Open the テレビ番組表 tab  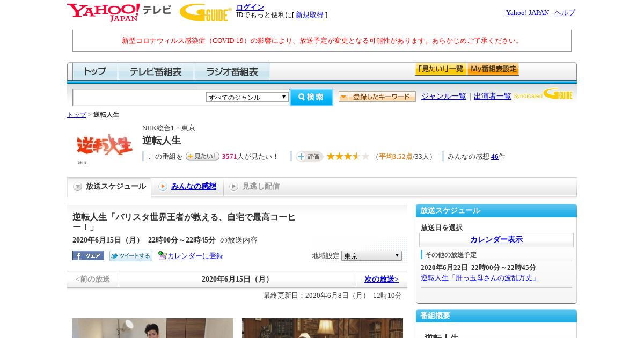pos(156,71)
